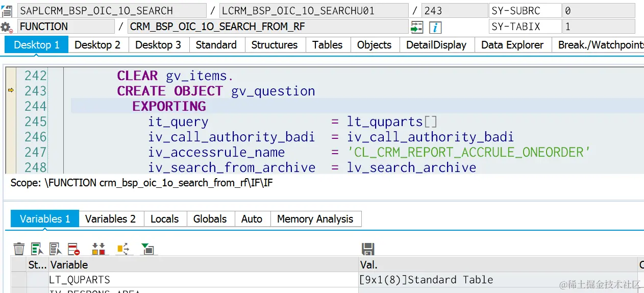This screenshot has height=293, width=644.
Task: Switch to Variables 2 tab
Action: [111, 219]
